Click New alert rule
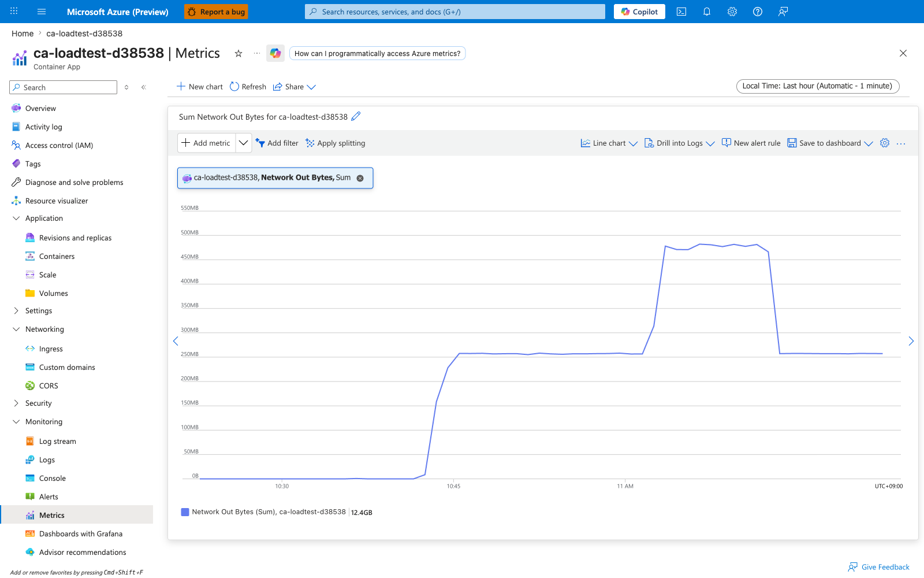The width and height of the screenshot is (924, 578). pos(751,143)
